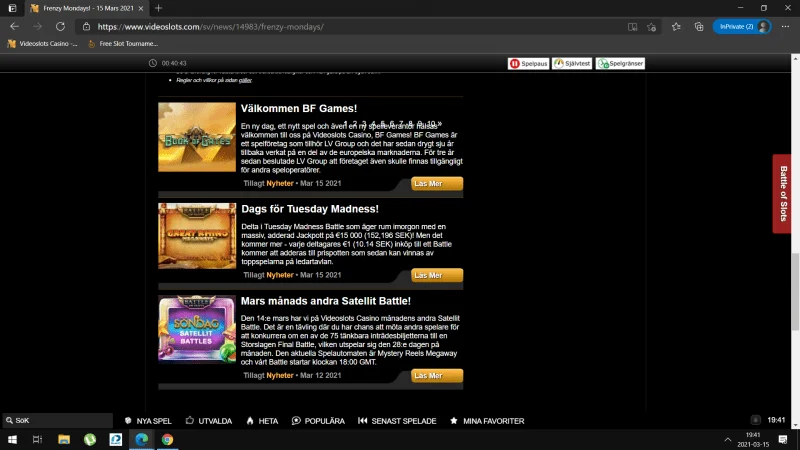Open the browser settings ellipsis menu
The image size is (800, 450).
pyautogui.click(x=785, y=27)
